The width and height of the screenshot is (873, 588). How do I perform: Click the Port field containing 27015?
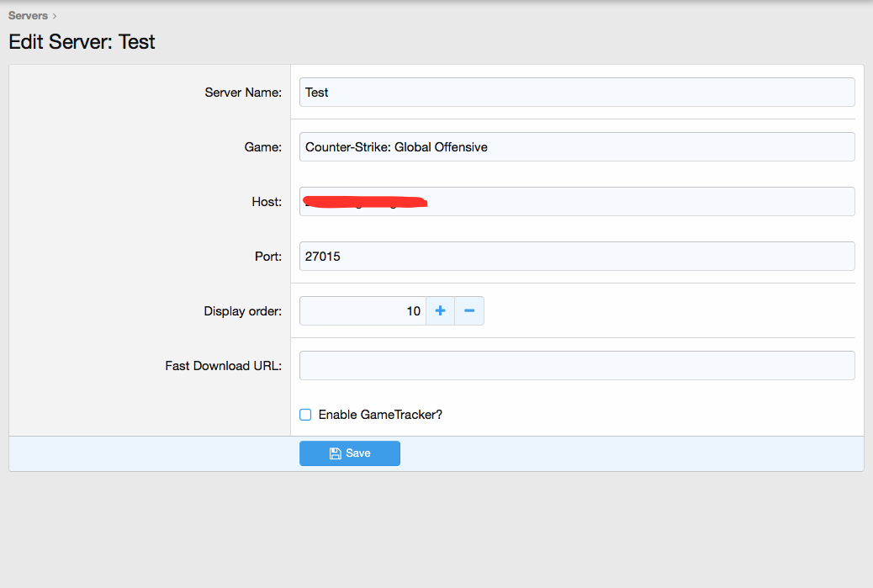(577, 257)
